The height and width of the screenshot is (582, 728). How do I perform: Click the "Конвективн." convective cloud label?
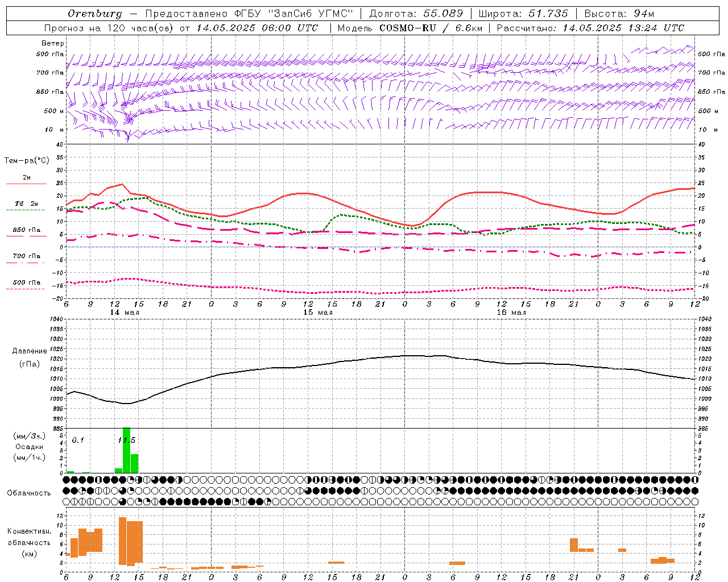pos(30,531)
